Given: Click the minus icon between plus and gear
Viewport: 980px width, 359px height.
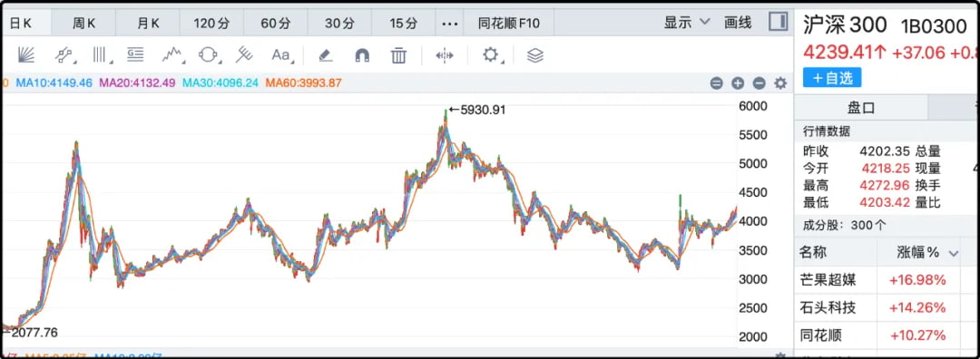Looking at the screenshot, I should 759,83.
